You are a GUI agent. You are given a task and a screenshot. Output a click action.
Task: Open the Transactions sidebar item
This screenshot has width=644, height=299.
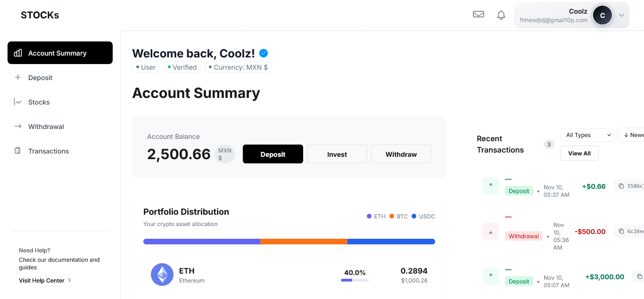click(48, 151)
